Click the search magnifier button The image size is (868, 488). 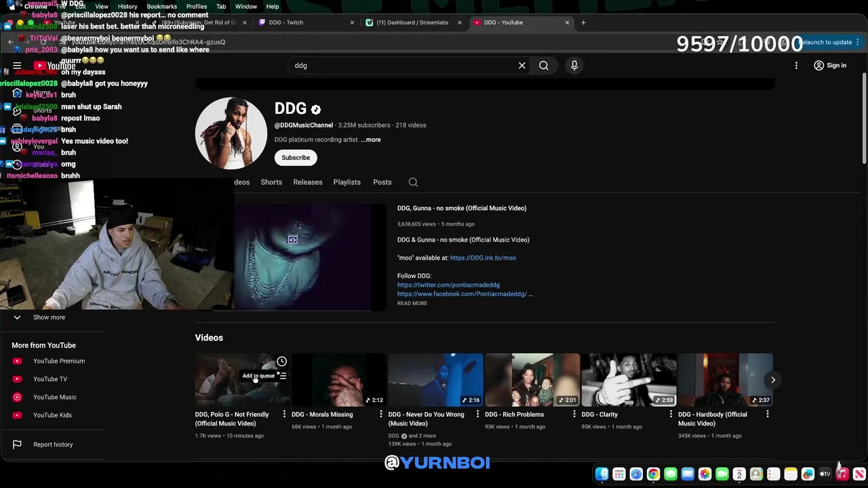(x=544, y=66)
